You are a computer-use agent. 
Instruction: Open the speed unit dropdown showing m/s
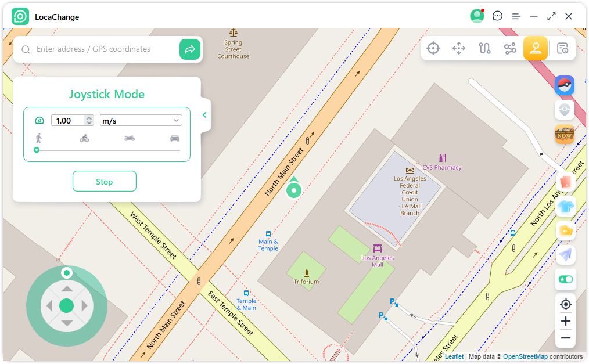141,120
